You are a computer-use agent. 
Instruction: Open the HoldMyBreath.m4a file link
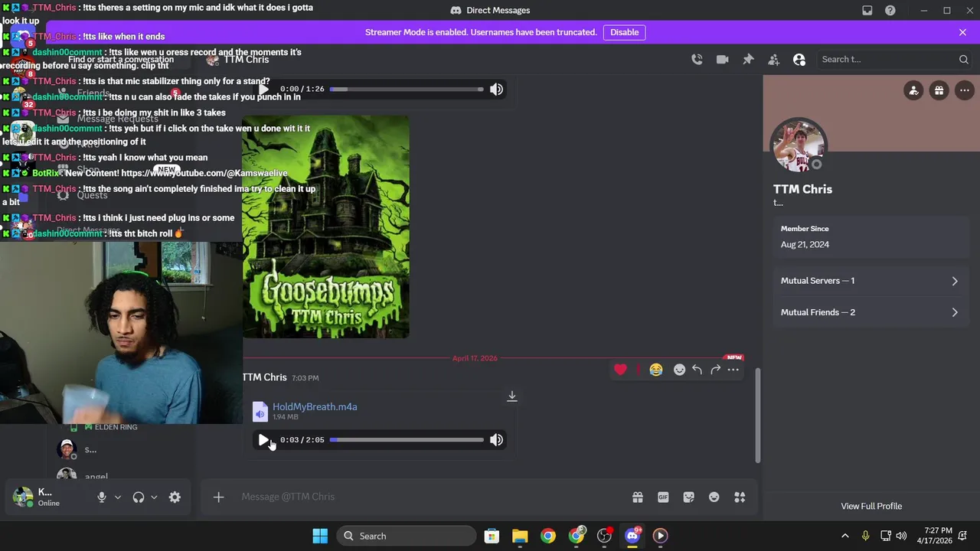[x=315, y=406]
